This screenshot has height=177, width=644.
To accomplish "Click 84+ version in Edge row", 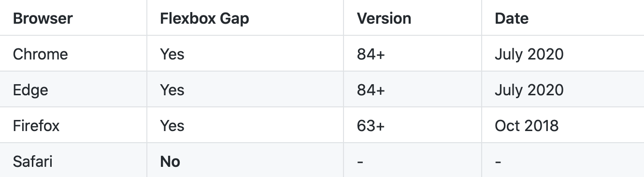I will click(371, 90).
